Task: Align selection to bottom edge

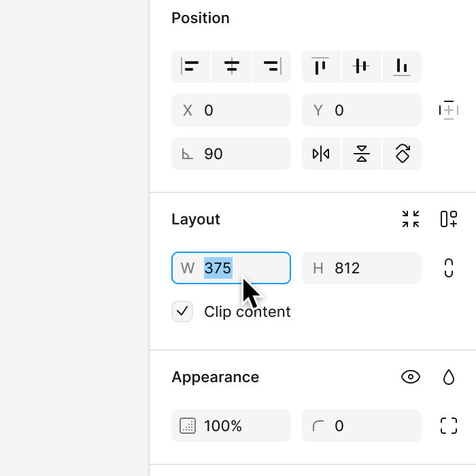Action: coord(402,67)
